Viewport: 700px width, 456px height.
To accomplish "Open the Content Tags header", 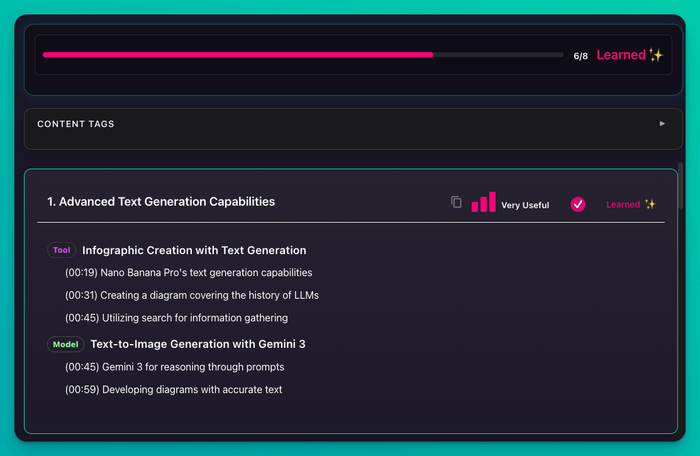I will [76, 124].
